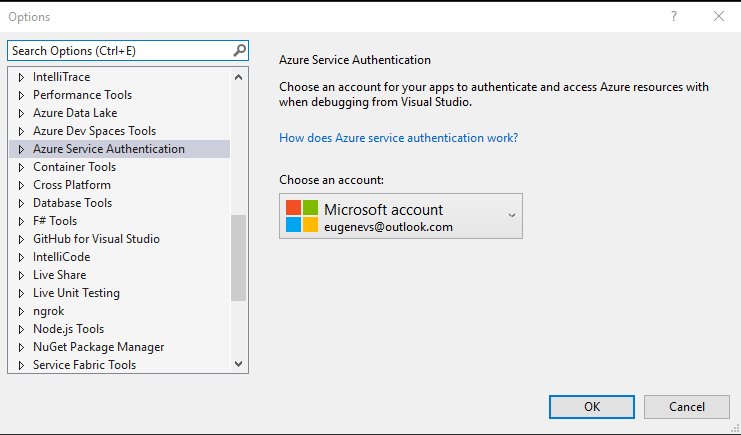
Task: Expand the NuGet Package Manager arrow
Action: (x=21, y=347)
